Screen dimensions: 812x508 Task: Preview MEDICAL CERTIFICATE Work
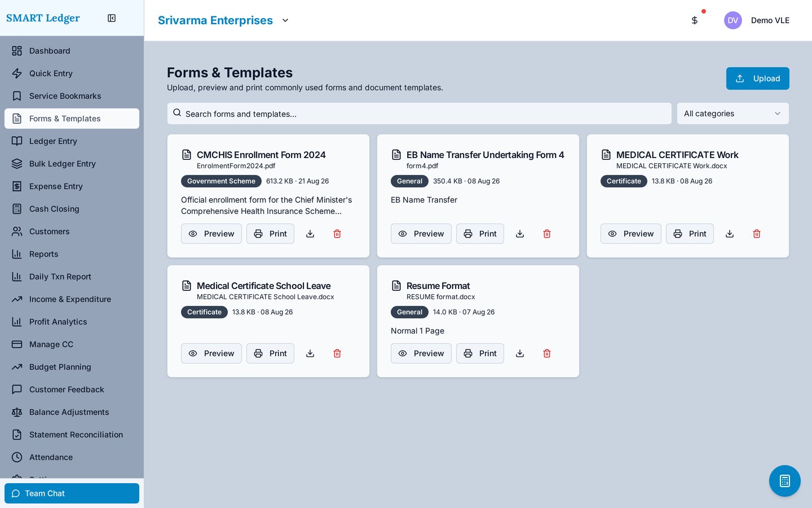point(631,234)
